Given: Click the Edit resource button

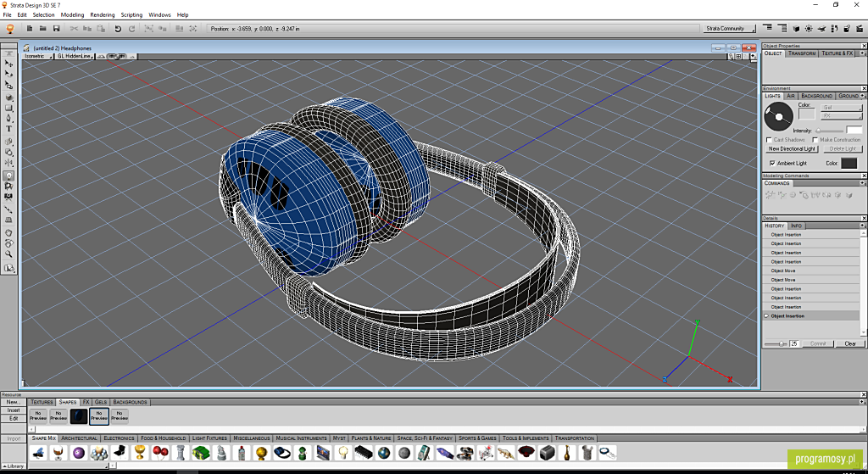Looking at the screenshot, I should point(14,419).
